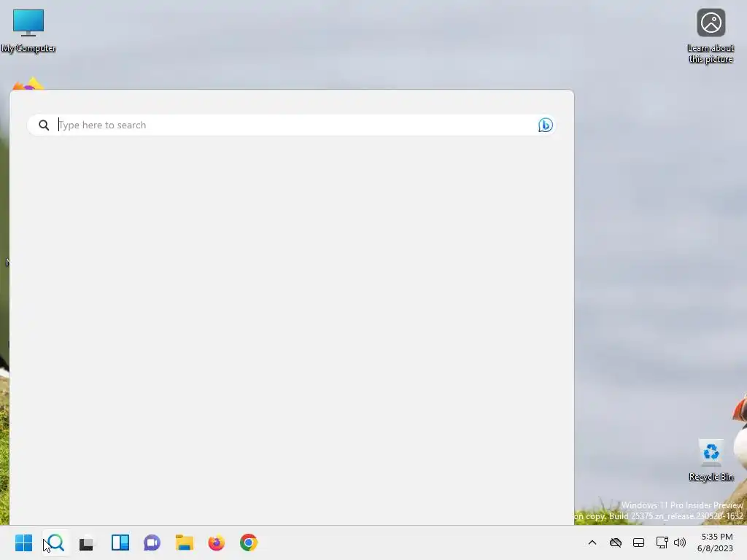Viewport: 747px width, 560px height.
Task: Click the Search icon in the taskbar
Action: (x=55, y=542)
